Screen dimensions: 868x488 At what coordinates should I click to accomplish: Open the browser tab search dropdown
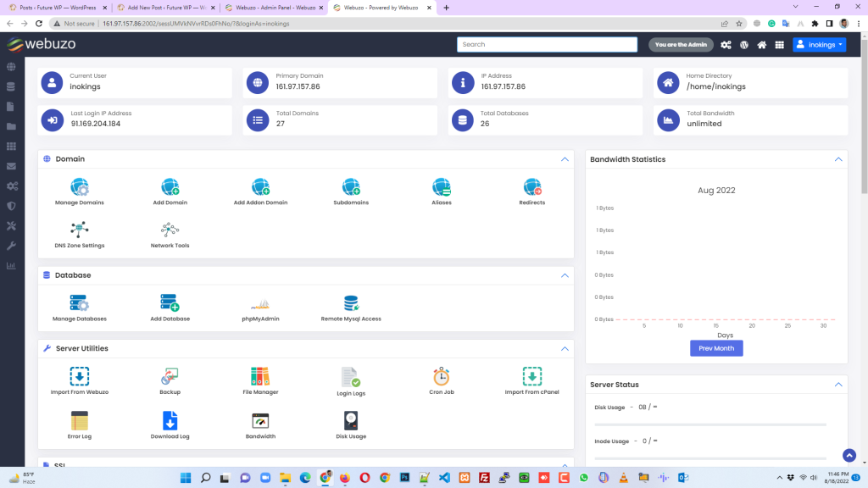(795, 7)
